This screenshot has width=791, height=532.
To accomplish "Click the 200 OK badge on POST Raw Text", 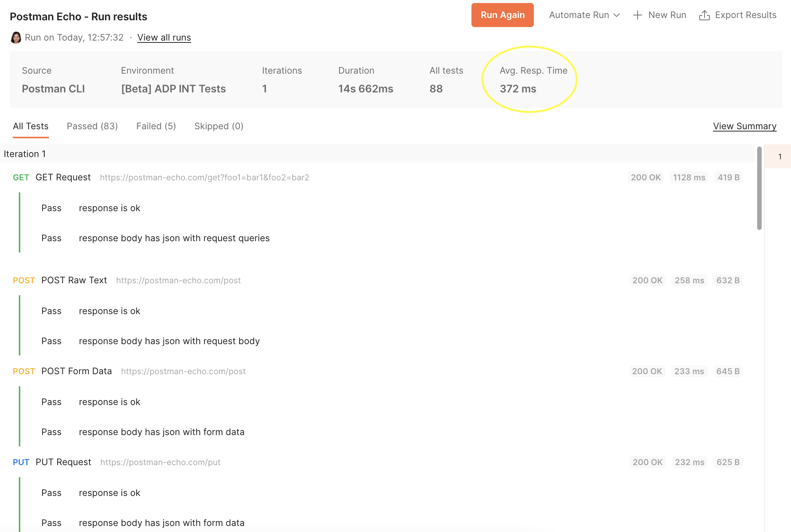I will point(647,280).
